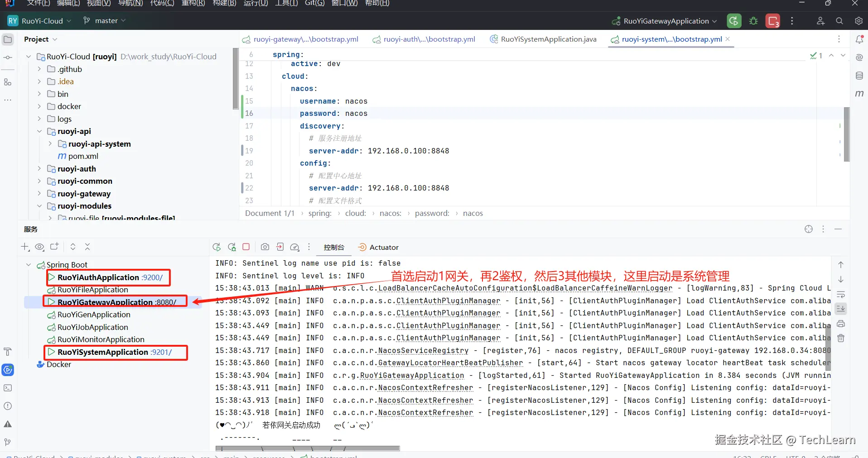Open the Actuator tab
The image size is (868, 458).
click(x=378, y=247)
